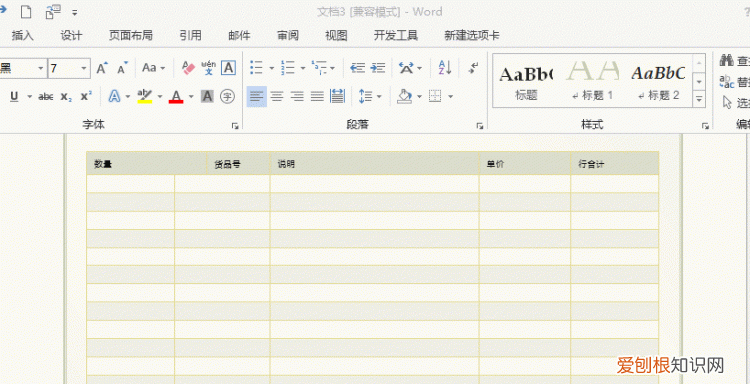The image size is (750, 384).
Task: Open paragraph dialog launcher in 段落 group
Action: (480, 126)
